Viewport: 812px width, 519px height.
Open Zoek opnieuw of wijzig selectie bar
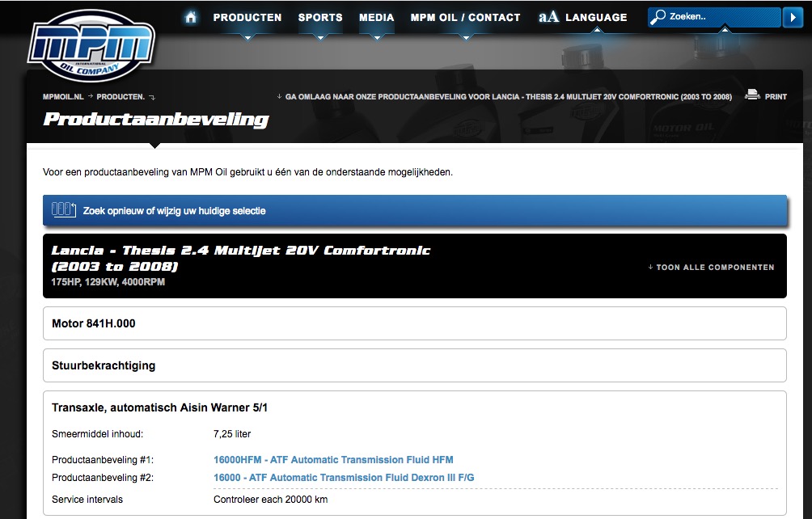tap(415, 211)
